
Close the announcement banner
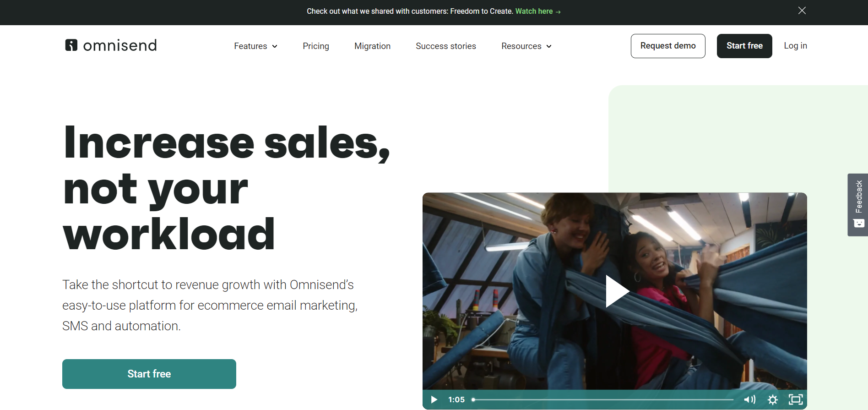click(802, 11)
